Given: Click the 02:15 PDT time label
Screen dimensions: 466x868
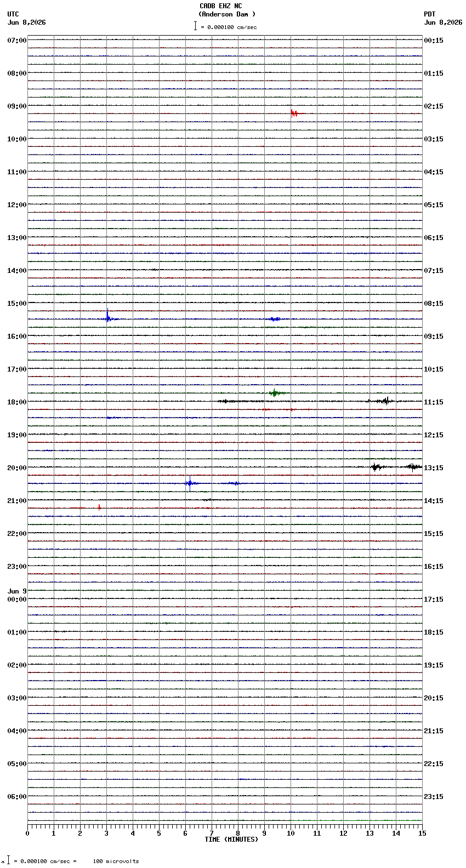Looking at the screenshot, I should [x=434, y=106].
